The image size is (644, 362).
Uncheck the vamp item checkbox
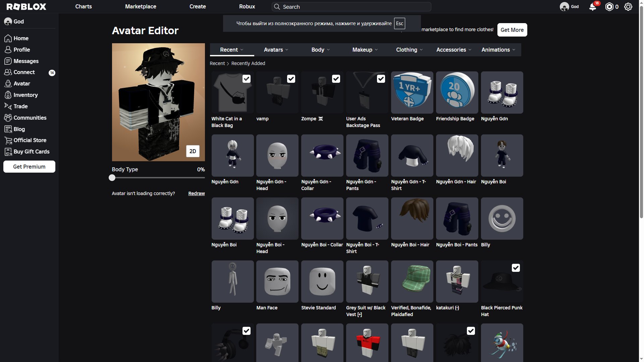291,79
